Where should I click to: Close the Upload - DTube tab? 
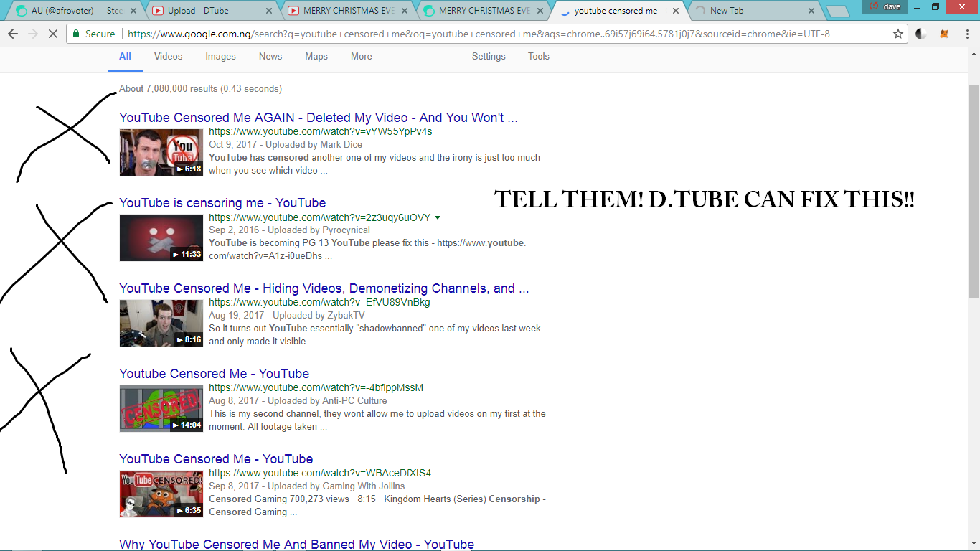coord(269,11)
